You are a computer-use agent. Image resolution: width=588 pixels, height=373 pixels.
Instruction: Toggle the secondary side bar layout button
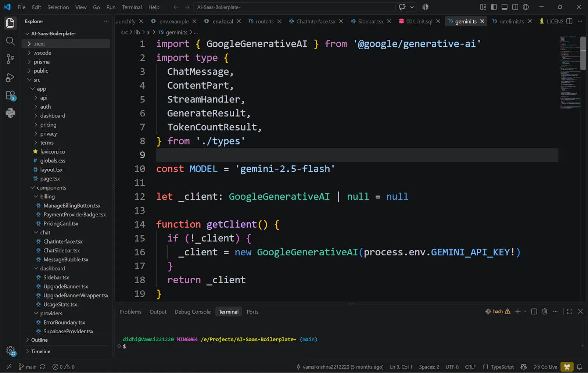tap(515, 7)
